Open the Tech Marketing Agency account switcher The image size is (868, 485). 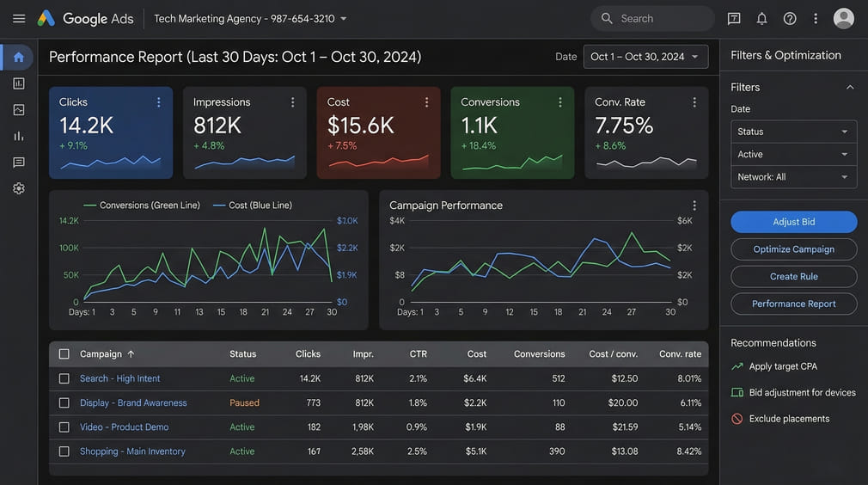250,18
